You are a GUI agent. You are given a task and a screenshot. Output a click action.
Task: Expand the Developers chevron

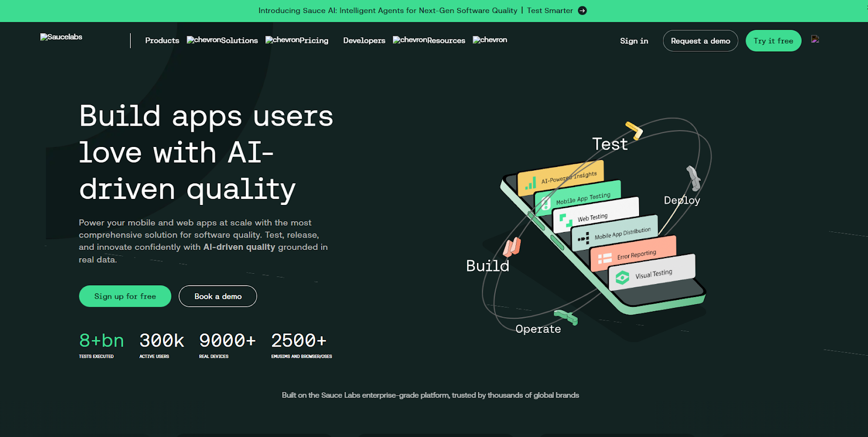point(410,40)
